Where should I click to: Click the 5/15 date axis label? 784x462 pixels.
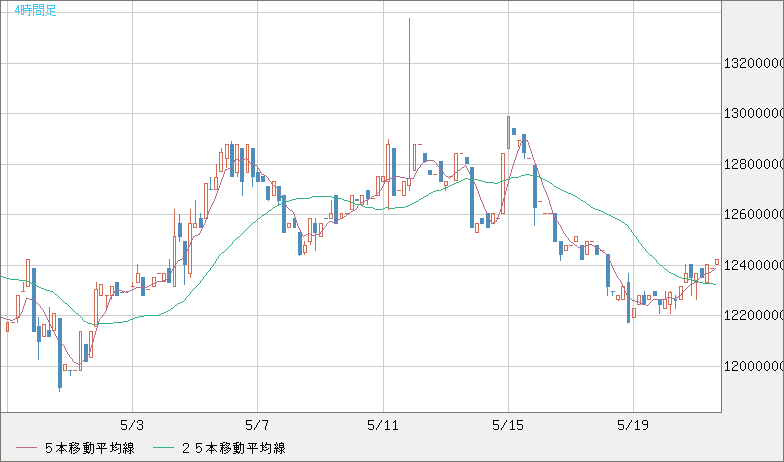click(508, 426)
